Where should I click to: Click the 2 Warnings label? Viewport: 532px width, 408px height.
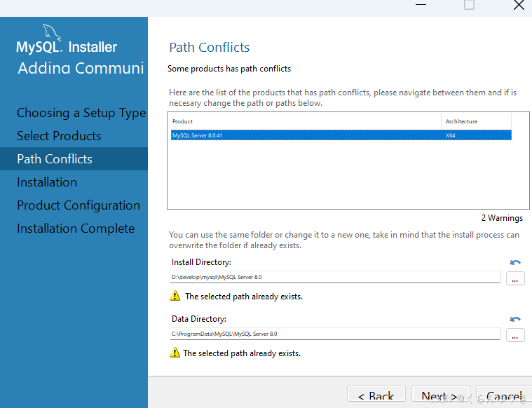502,218
